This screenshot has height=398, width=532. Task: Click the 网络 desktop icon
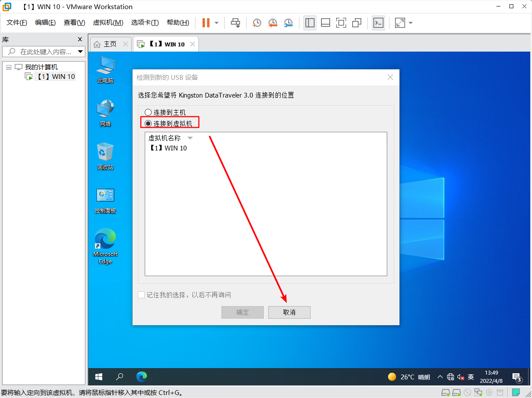(x=105, y=113)
